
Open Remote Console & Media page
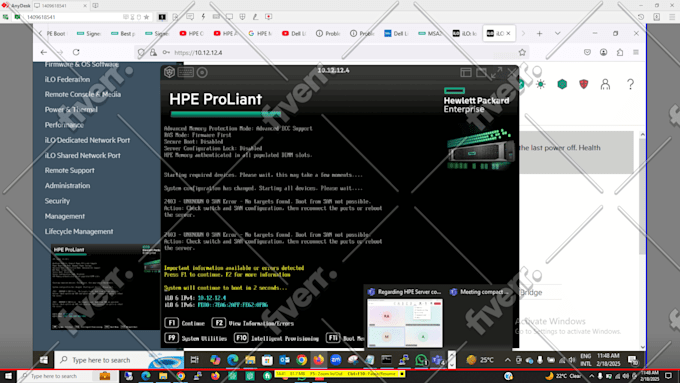pyautogui.click(x=82, y=94)
